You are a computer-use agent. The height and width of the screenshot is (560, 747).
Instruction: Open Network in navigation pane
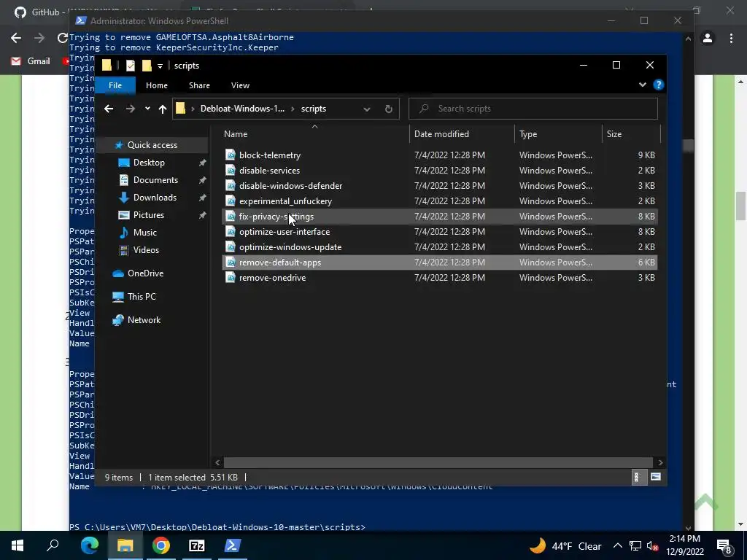[144, 320]
